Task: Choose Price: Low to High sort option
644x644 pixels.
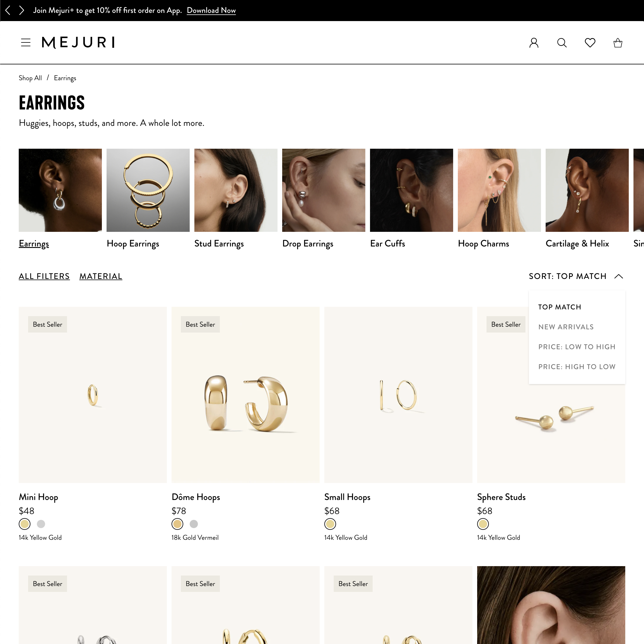Action: point(577,347)
